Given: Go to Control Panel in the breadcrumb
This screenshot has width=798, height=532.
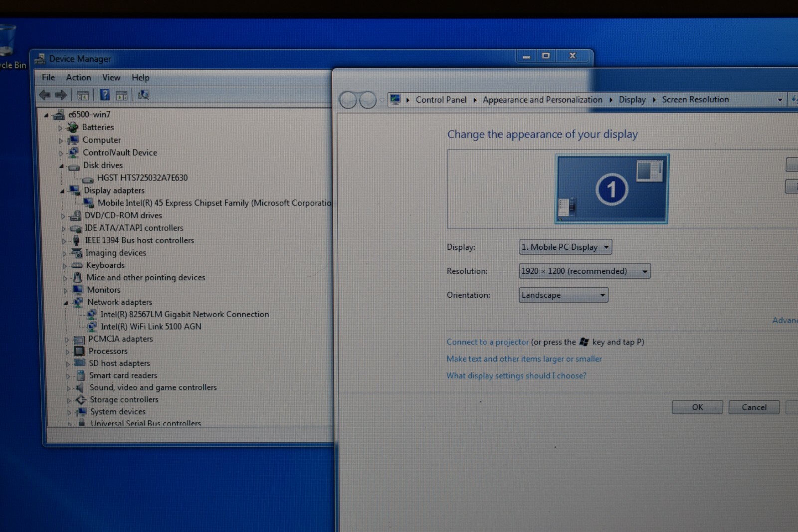Looking at the screenshot, I should (x=441, y=100).
